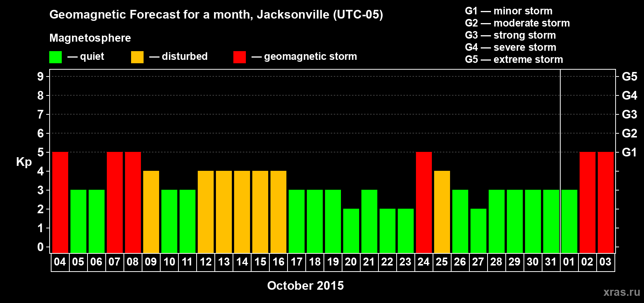Screen dimensions: 644x303
Task: Click the green bar for November 01
Action: coord(569,222)
